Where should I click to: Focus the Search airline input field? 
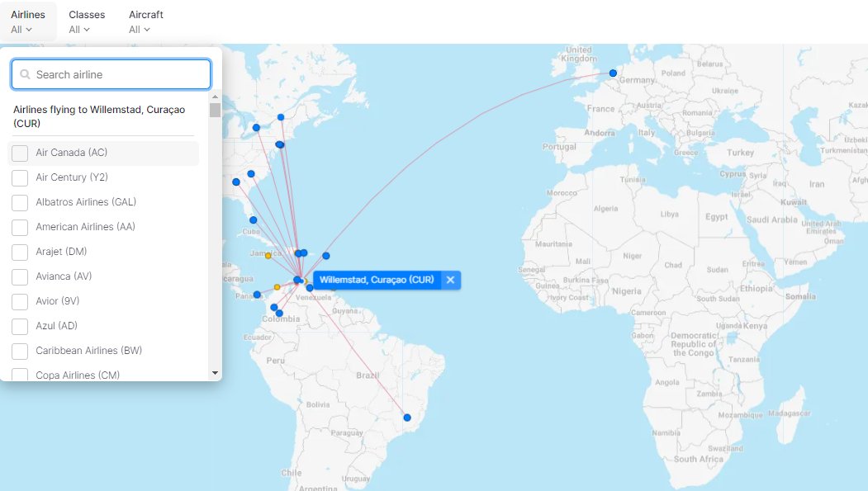(111, 74)
